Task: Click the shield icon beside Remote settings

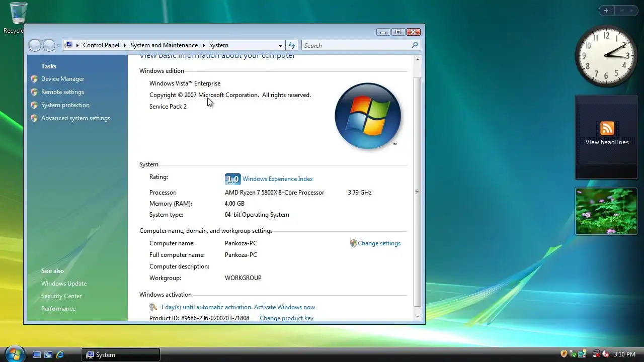Action: [x=34, y=92]
